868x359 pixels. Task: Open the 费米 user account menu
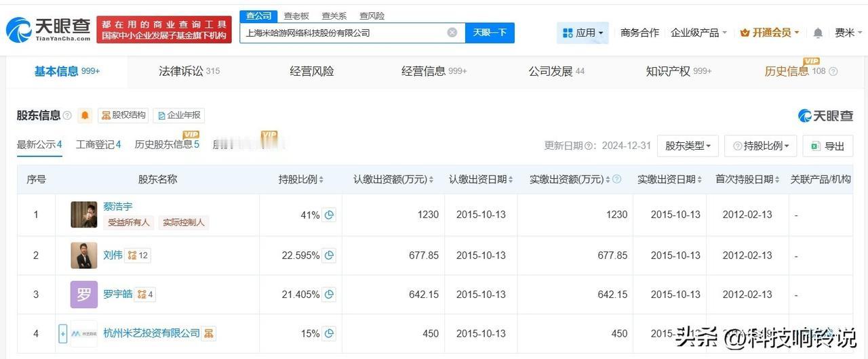point(848,33)
